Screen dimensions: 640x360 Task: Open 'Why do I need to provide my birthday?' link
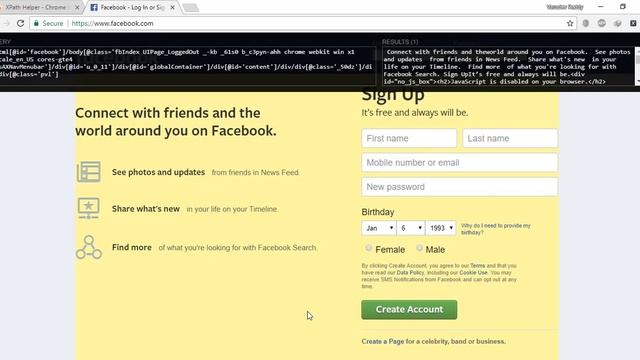pyautogui.click(x=496, y=229)
